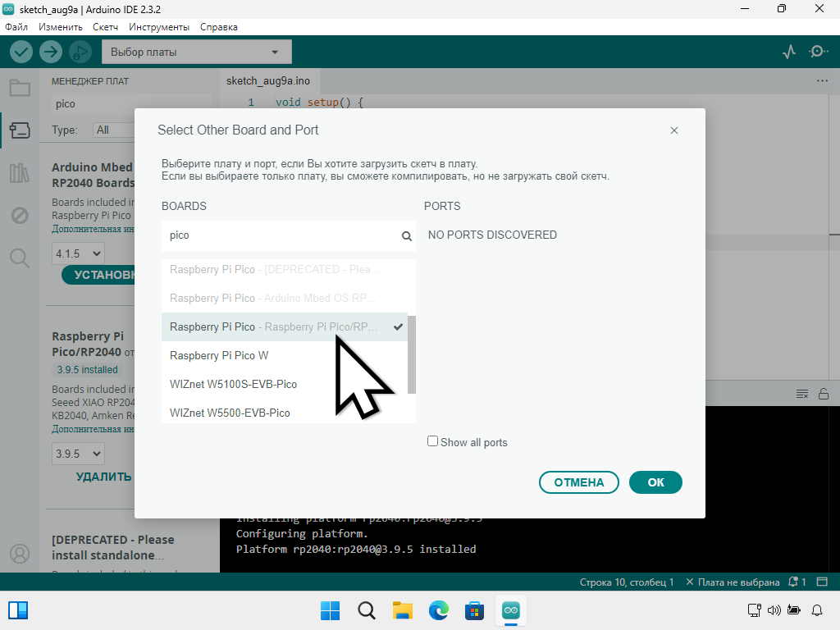Click the clear output icon
The height and width of the screenshot is (630, 840).
click(802, 395)
